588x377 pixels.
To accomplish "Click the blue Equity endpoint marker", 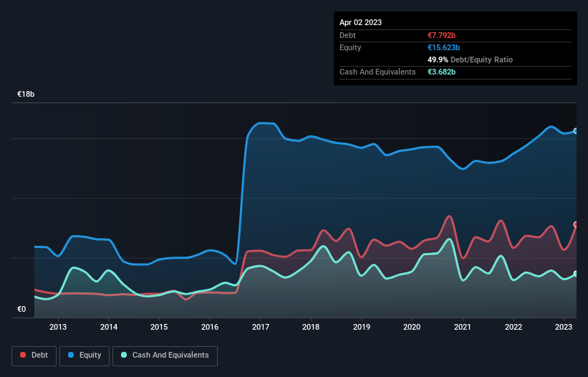I will point(576,131).
